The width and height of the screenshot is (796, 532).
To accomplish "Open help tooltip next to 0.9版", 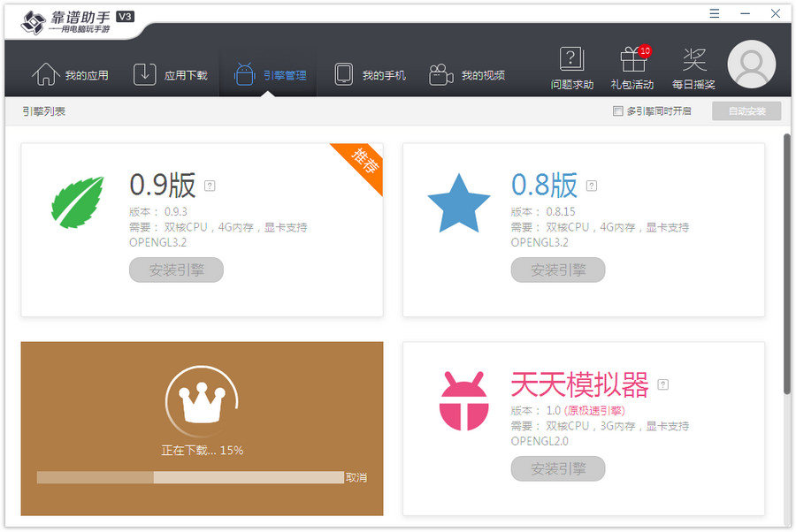I will click(209, 186).
